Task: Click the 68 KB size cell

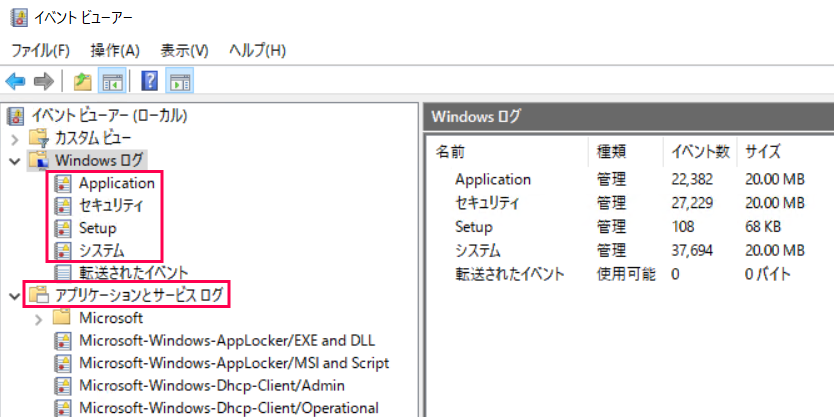Action: point(763,227)
